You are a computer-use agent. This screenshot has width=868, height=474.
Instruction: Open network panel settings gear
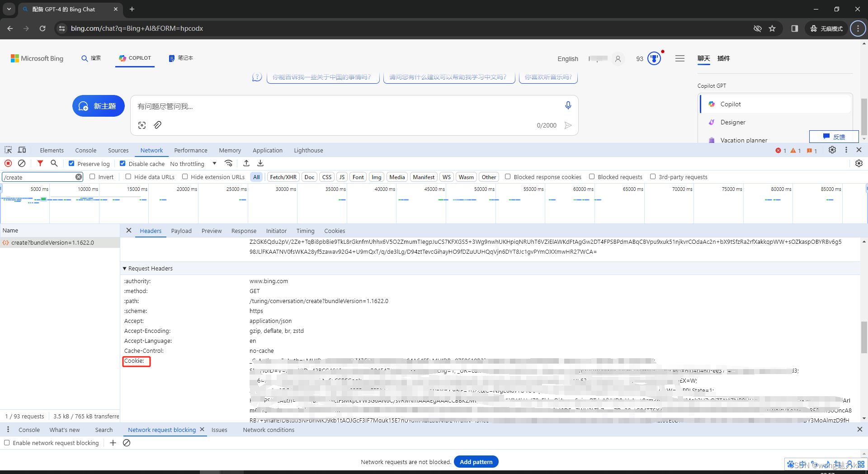pyautogui.click(x=859, y=163)
